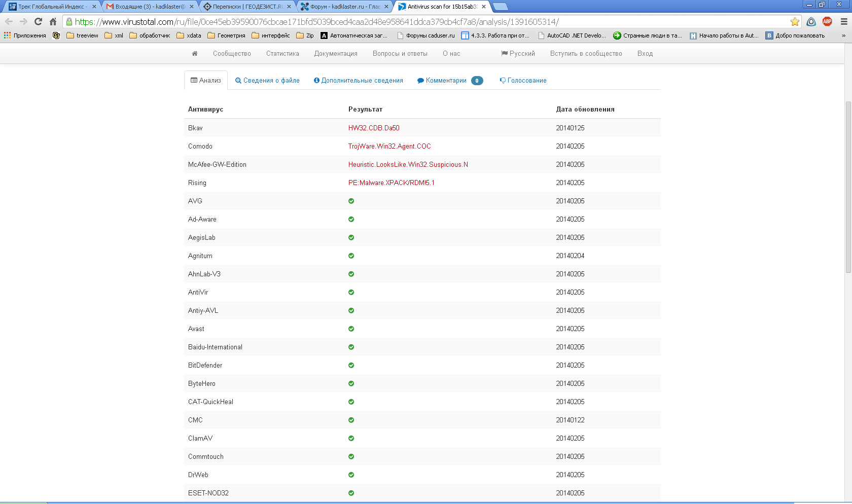852x504 pixels.
Task: Click the VirusTotal home icon
Action: click(195, 54)
